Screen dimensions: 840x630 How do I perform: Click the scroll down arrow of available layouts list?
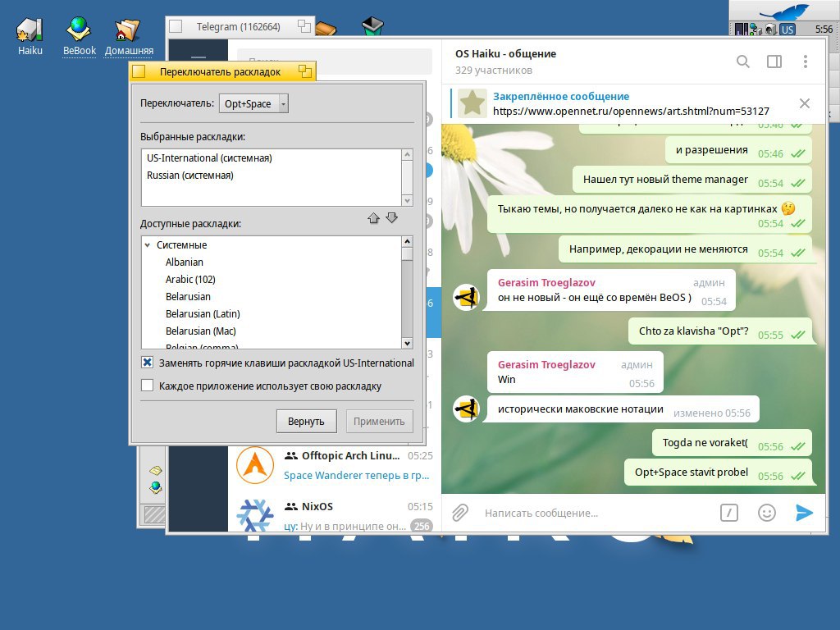coord(407,344)
